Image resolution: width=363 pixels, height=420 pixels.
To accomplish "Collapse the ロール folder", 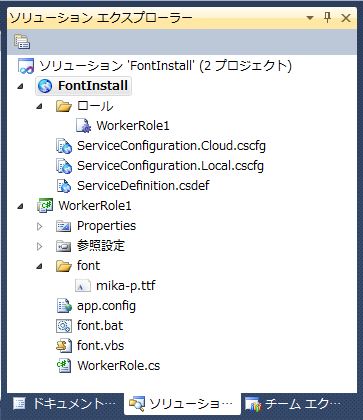I will 40,106.
